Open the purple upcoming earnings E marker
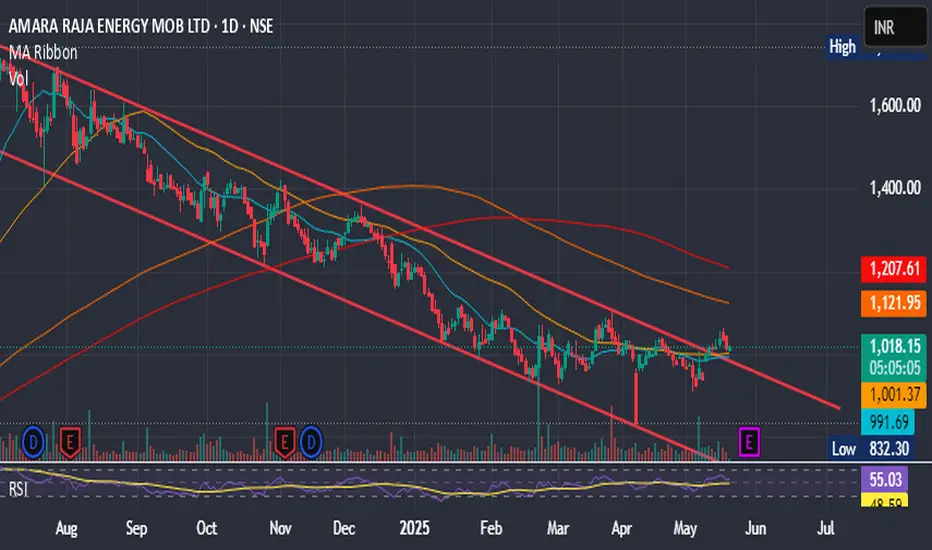932x550 pixels. (749, 442)
